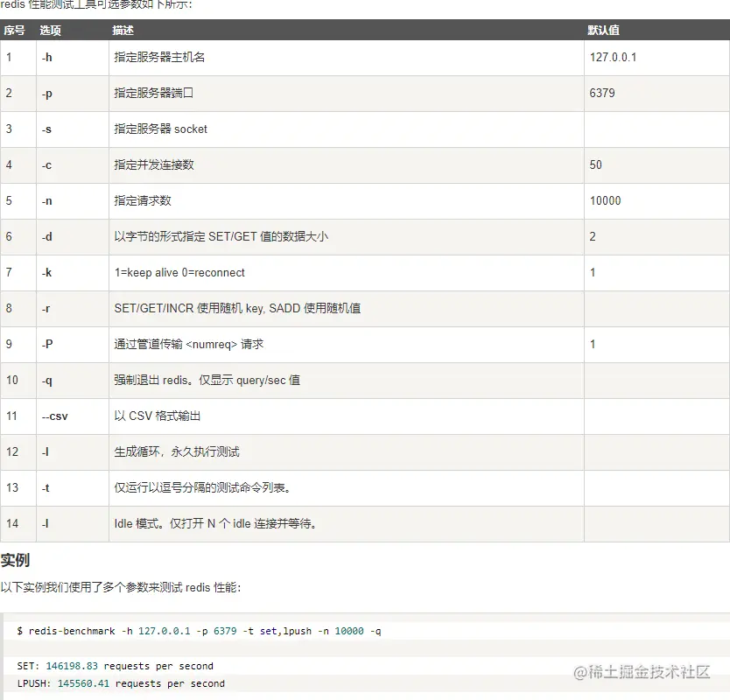Screen dimensions: 730x700
Task: Click row number 10
Action: click(x=11, y=381)
